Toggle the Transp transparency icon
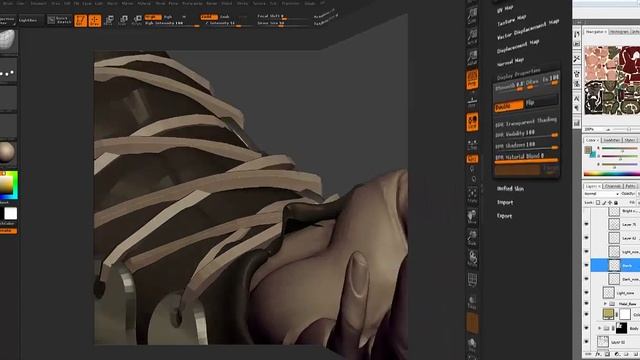This screenshot has width=640, height=360. click(x=472, y=302)
